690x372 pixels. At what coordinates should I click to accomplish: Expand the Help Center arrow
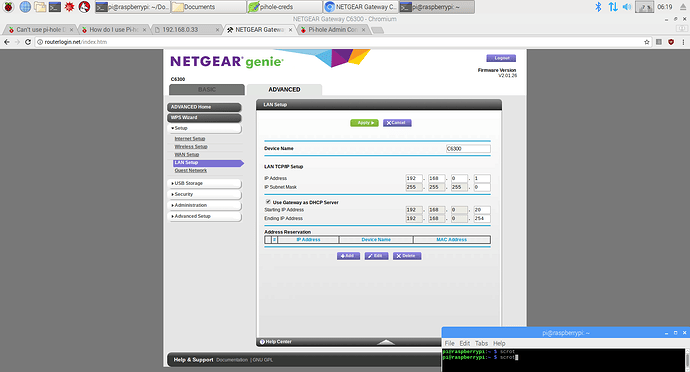(x=386, y=342)
